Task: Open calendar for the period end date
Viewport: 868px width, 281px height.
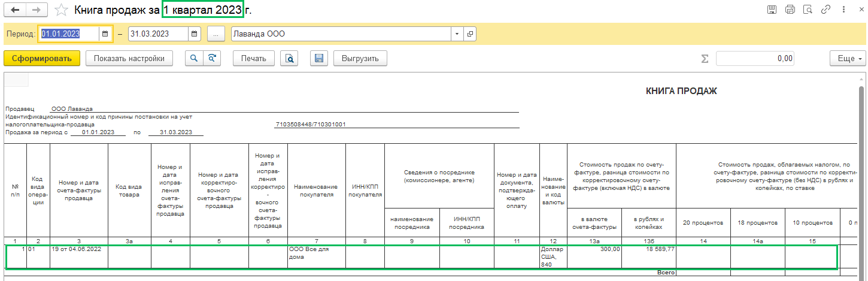Action: coord(195,34)
